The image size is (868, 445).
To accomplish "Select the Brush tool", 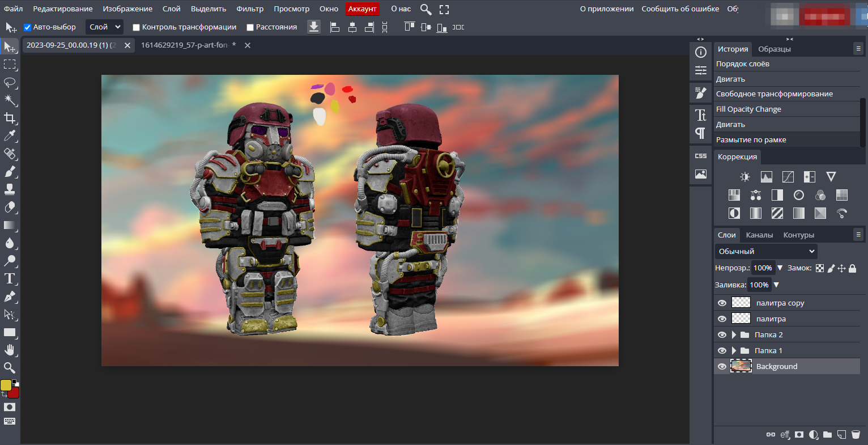I will [x=10, y=171].
